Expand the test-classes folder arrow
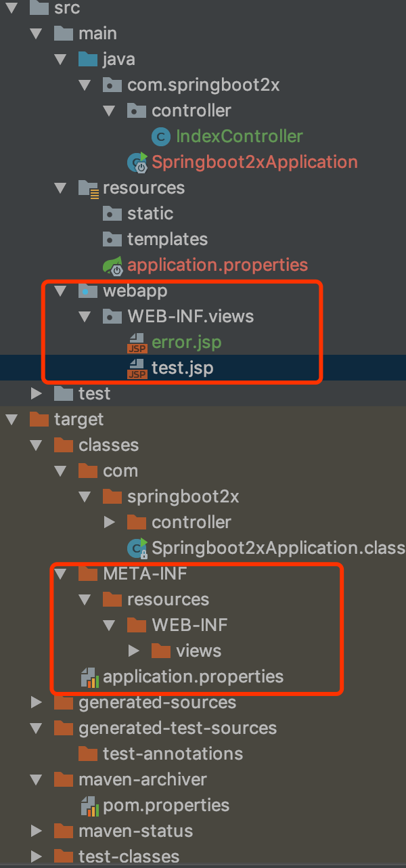Screen dimensions: 406x868 coord(37,857)
